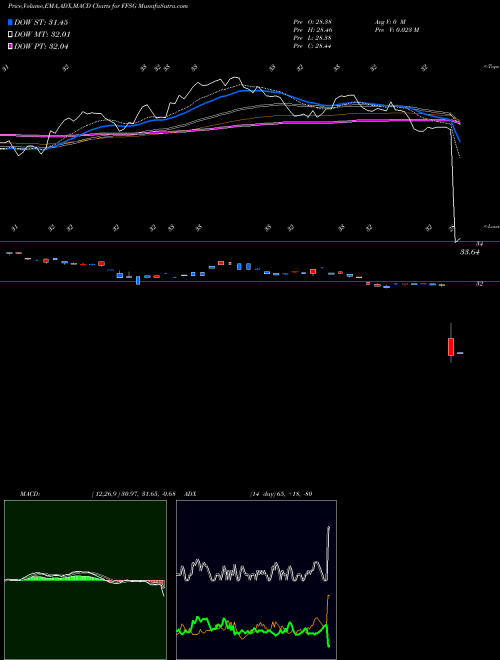Screen dimensions: 500x660
Task: Click the Pre V: 0.023 M value
Action: pyautogui.click(x=396, y=30)
